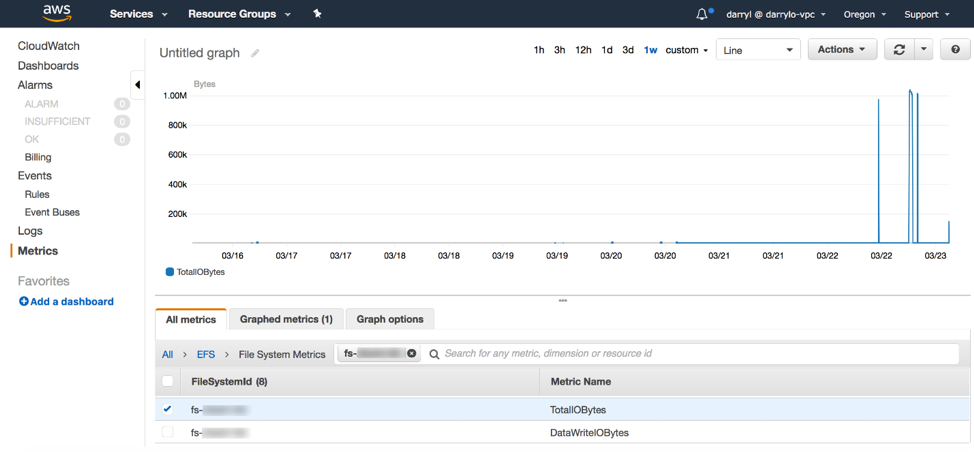Open the auto-refresh options arrow
The image size is (974, 452).
(x=924, y=50)
